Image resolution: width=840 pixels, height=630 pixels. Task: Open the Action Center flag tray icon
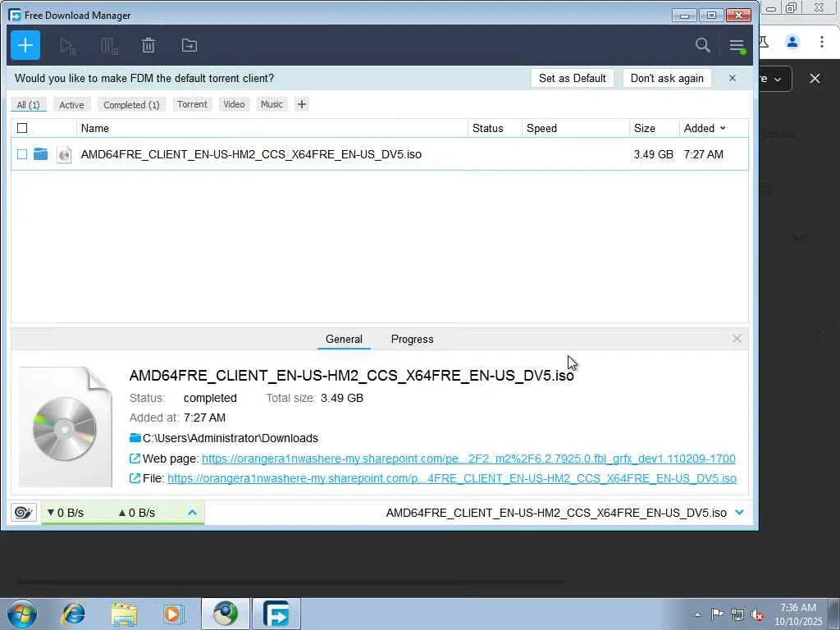[x=717, y=614]
